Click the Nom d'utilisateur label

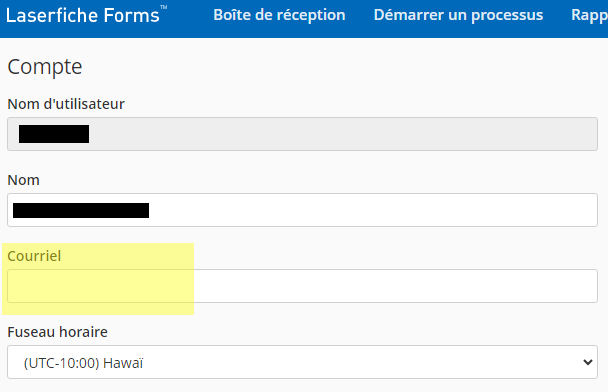66,104
